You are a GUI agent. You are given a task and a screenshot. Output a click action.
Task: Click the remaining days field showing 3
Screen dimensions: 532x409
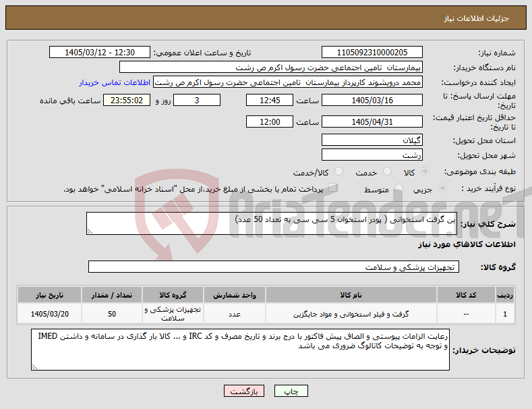pos(197,100)
